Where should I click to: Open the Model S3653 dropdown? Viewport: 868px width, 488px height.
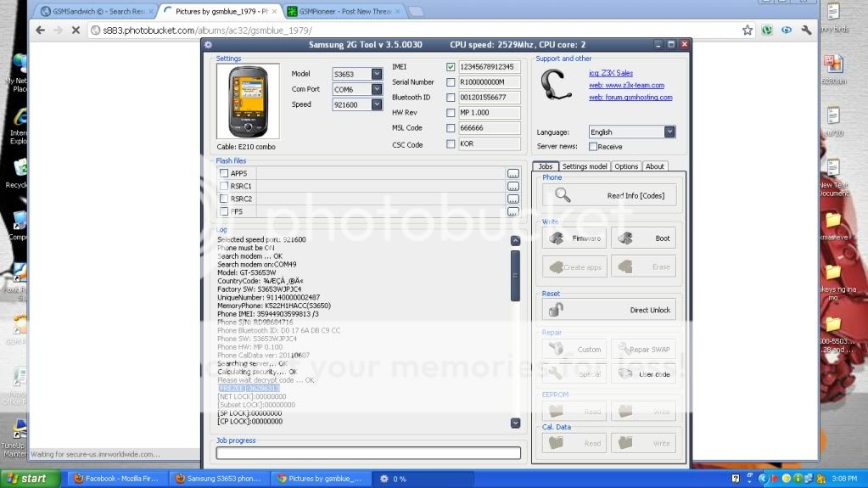(377, 74)
